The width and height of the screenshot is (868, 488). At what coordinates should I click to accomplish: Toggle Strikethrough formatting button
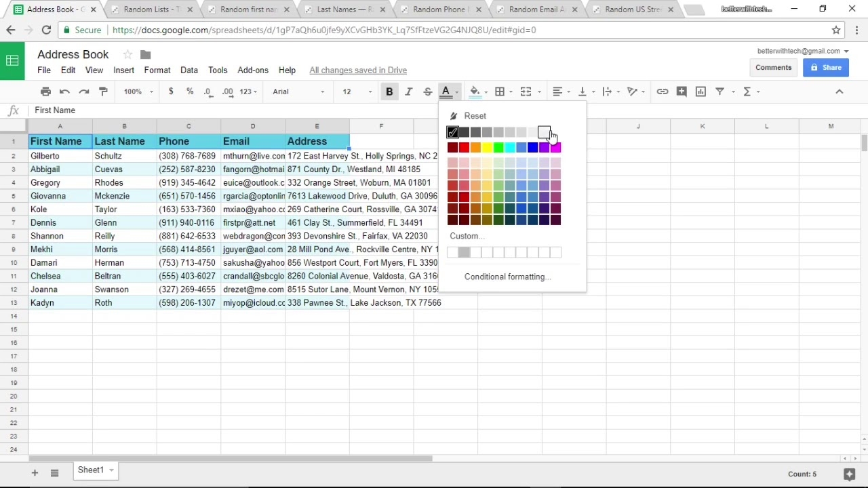point(427,91)
